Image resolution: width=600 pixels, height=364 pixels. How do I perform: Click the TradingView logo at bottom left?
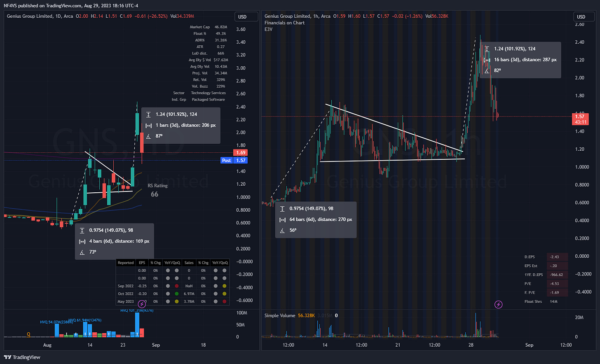click(x=22, y=357)
